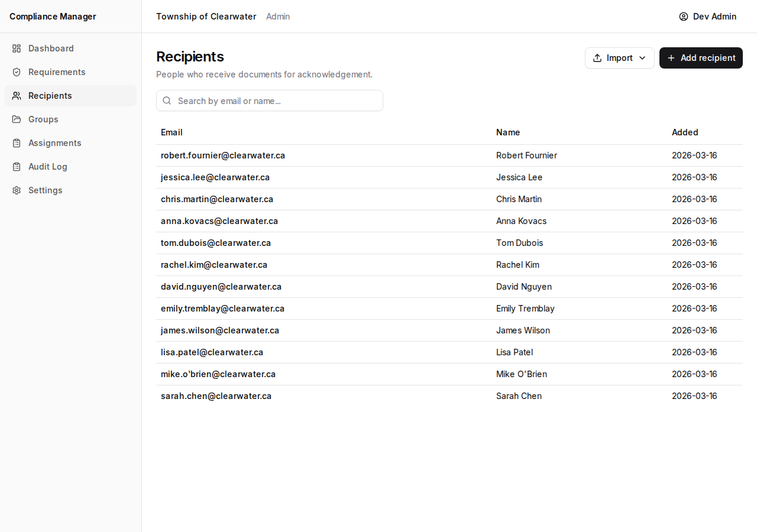
Task: Click the name Emily Tremblay
Action: point(525,309)
